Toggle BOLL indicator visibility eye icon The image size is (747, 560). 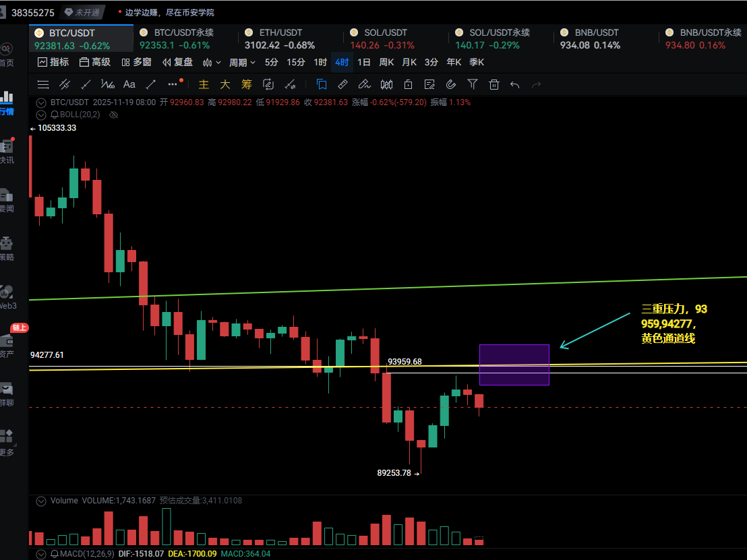(114, 115)
